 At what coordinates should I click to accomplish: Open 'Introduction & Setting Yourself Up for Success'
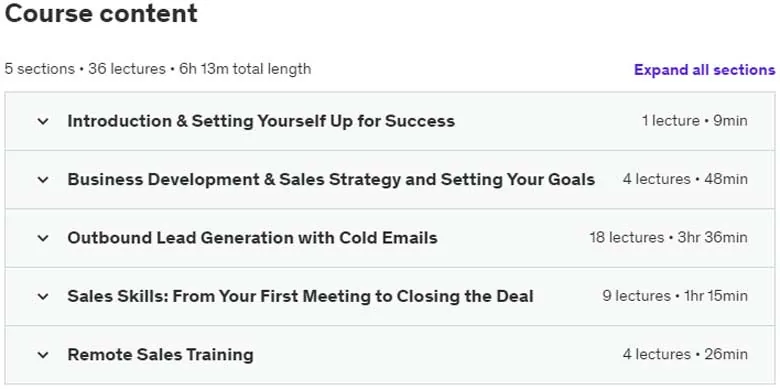[x=261, y=121]
